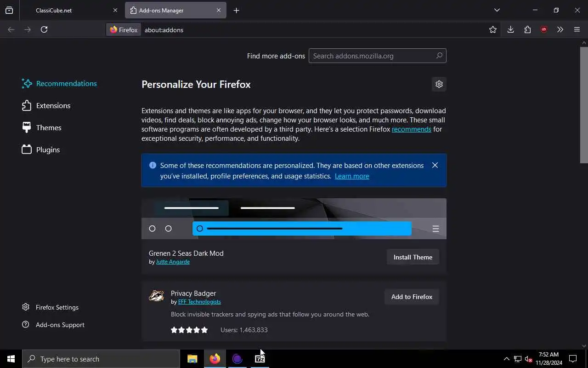Image resolution: width=588 pixels, height=368 pixels.
Task: Open the Learn more link
Action: (352, 176)
